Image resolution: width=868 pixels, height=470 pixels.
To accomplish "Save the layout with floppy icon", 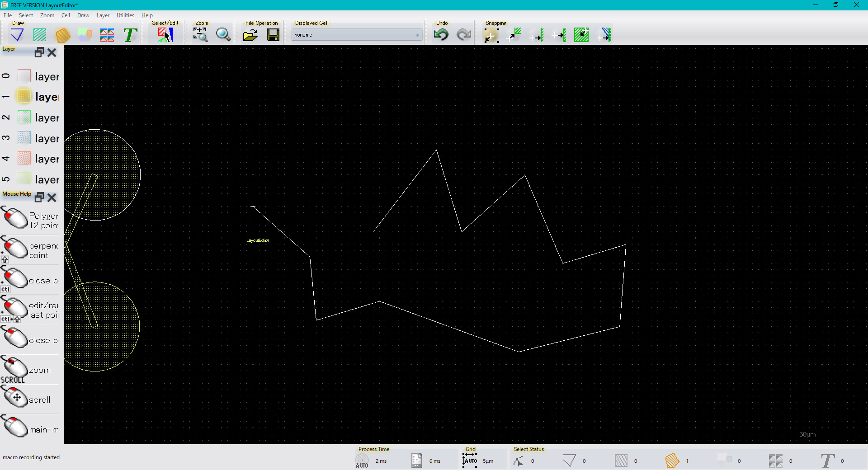I will (x=273, y=35).
